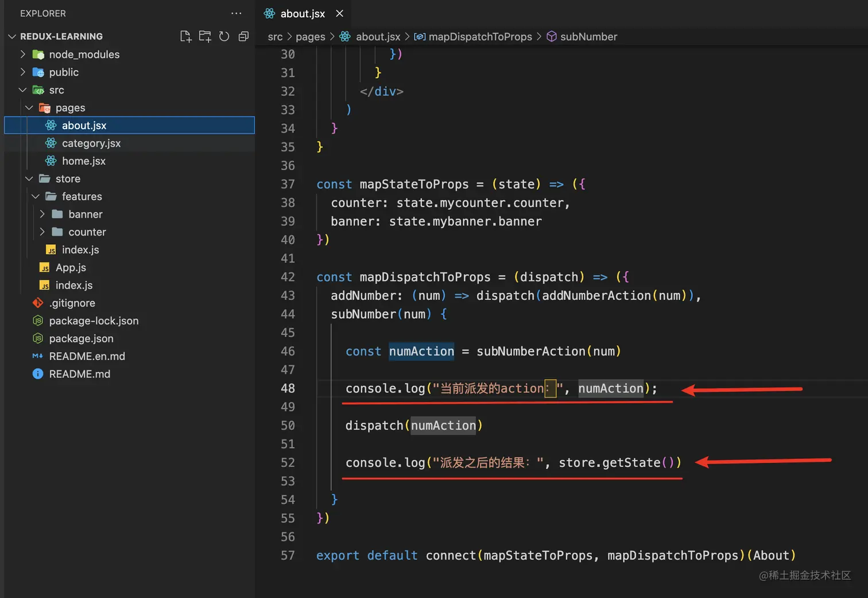Close the about.jsx editor tab
This screenshot has width=868, height=598.
340,13
